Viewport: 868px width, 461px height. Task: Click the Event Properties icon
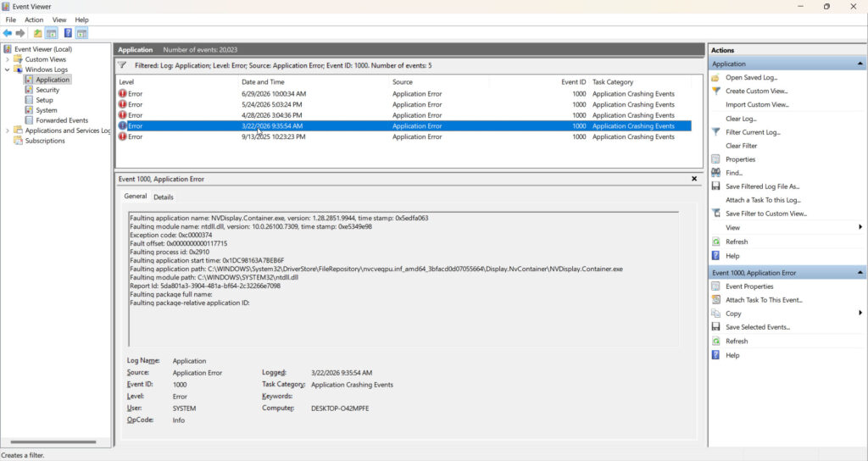pyautogui.click(x=715, y=286)
